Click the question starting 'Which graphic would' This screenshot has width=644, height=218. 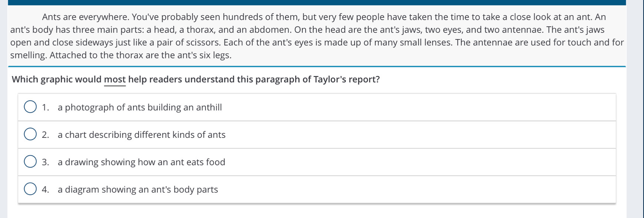(196, 80)
